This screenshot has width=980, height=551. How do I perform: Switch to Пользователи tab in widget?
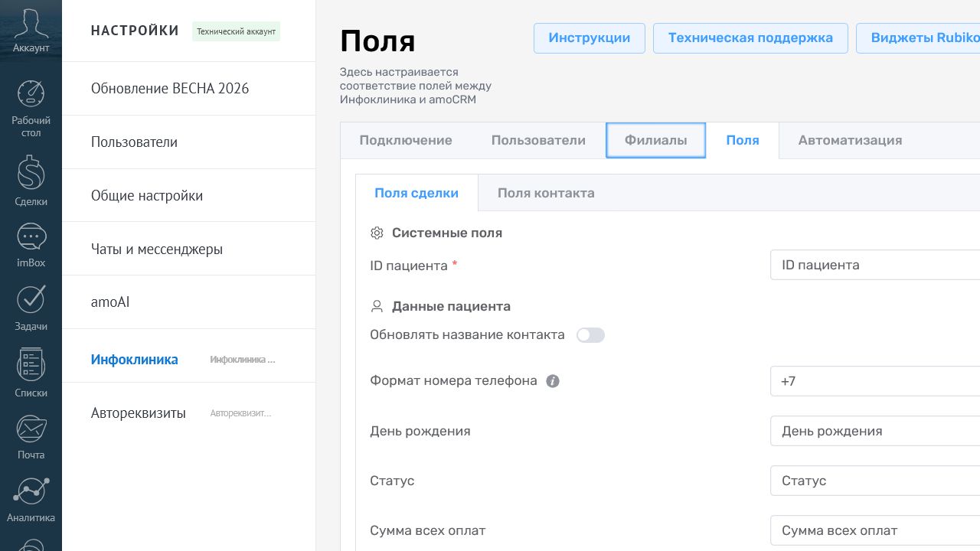click(x=538, y=140)
